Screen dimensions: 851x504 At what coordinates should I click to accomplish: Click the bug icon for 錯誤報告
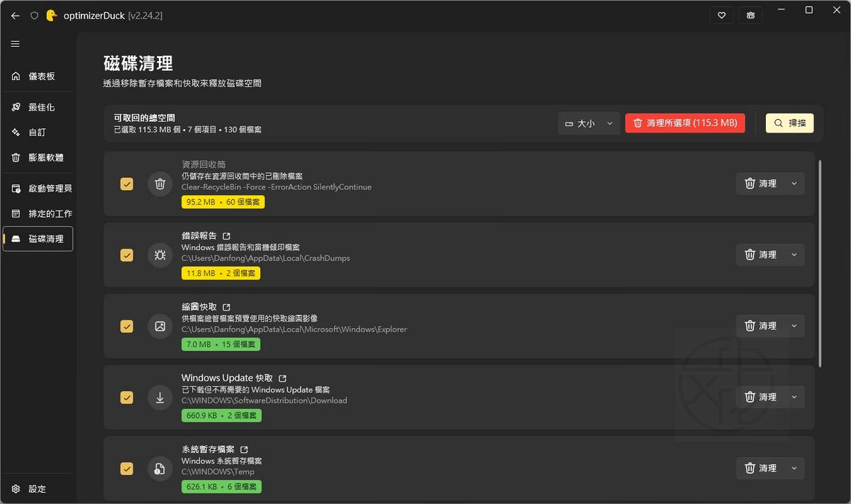click(160, 254)
